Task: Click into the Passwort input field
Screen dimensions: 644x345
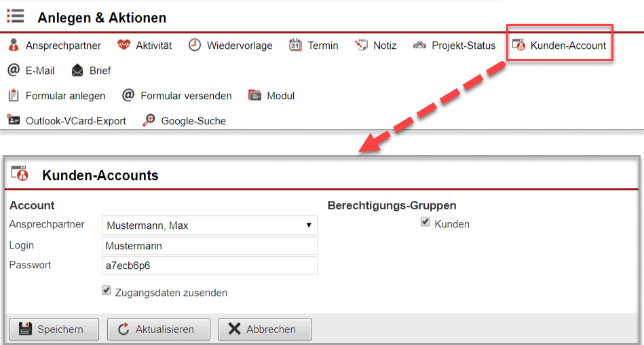Action: click(209, 266)
